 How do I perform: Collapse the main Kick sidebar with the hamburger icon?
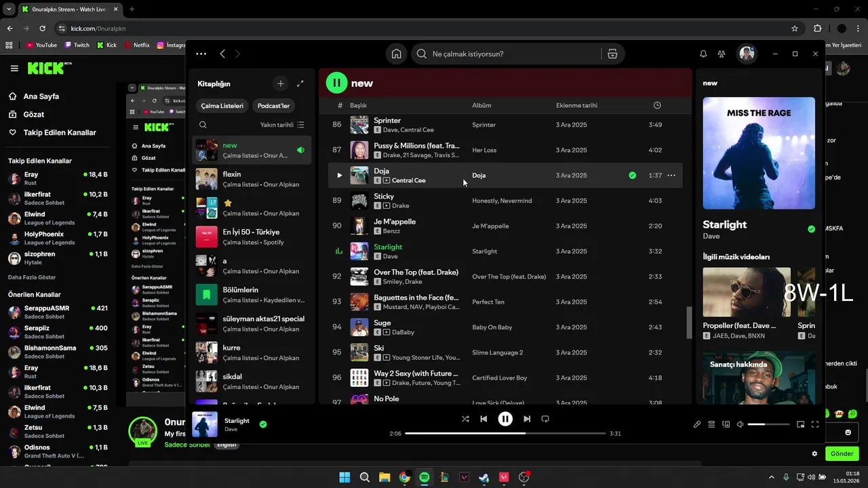click(14, 68)
